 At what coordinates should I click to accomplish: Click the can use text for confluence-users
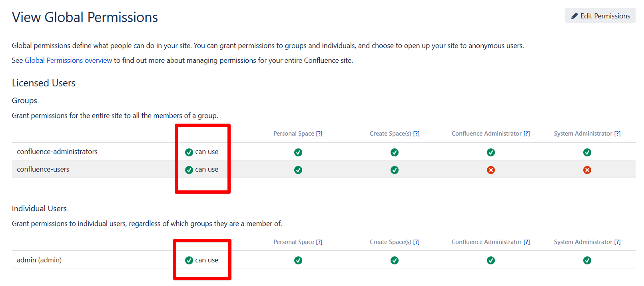[x=207, y=169]
